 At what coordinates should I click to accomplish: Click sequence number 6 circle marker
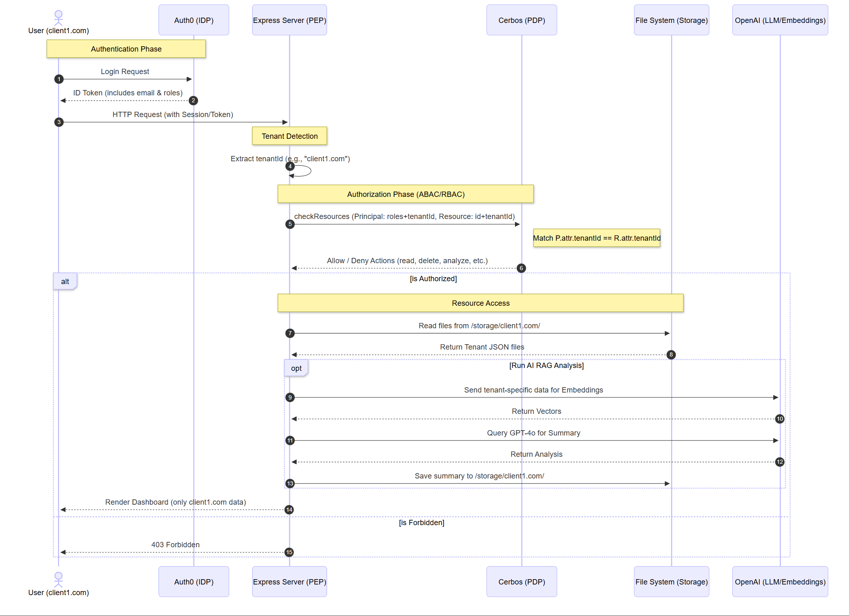click(x=521, y=268)
